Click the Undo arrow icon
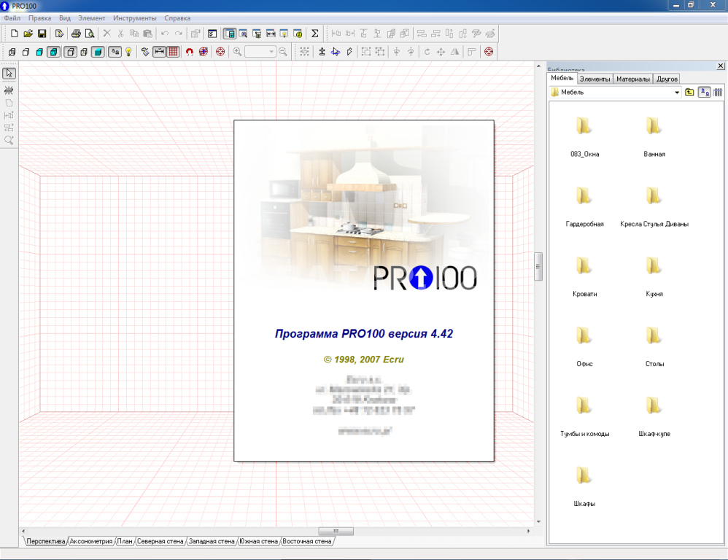The image size is (728, 560). pyautogui.click(x=165, y=34)
